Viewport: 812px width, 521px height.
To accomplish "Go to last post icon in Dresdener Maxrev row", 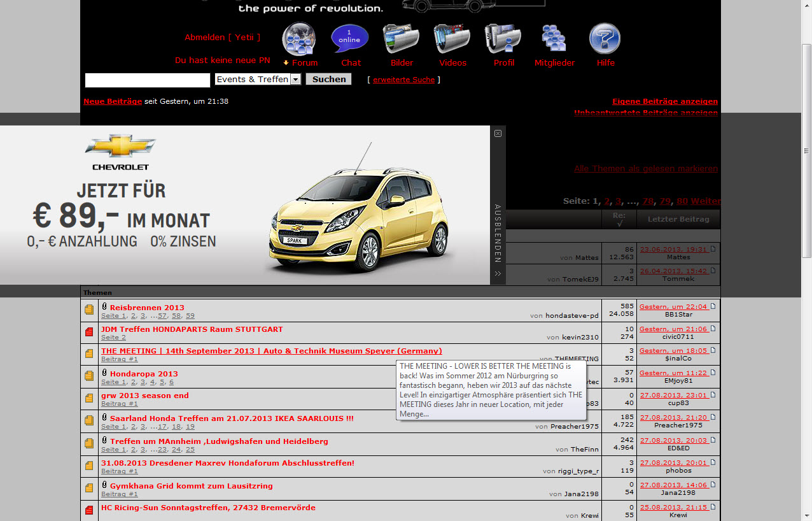I will tap(713, 462).
